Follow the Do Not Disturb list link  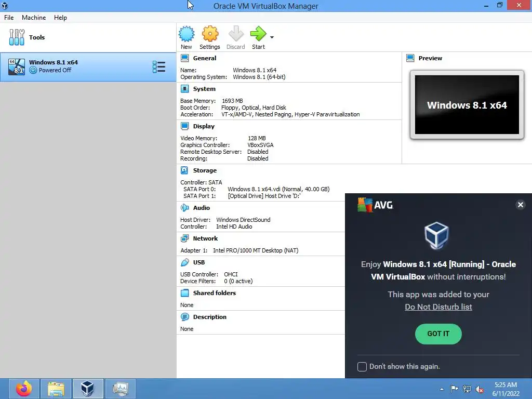coord(438,307)
